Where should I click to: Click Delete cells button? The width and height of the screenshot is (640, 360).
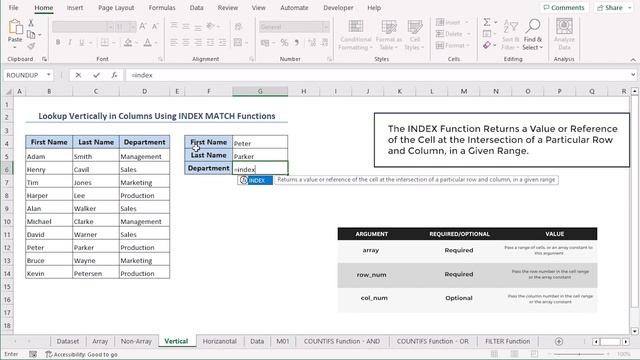point(453,34)
